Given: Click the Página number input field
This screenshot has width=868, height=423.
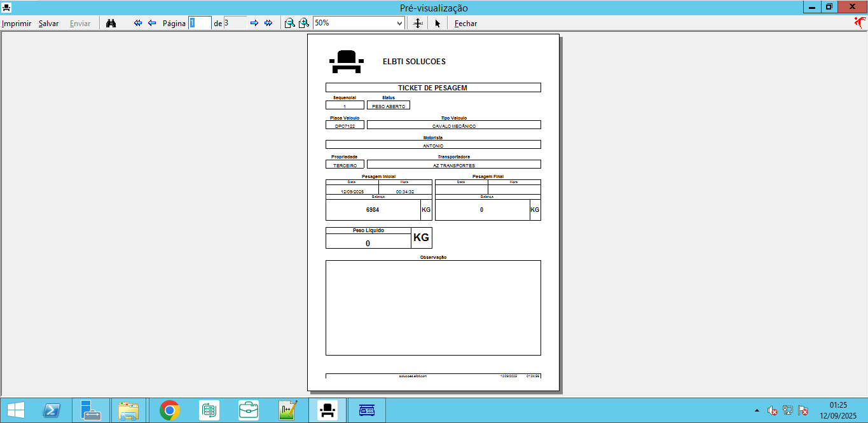Looking at the screenshot, I should (x=200, y=23).
